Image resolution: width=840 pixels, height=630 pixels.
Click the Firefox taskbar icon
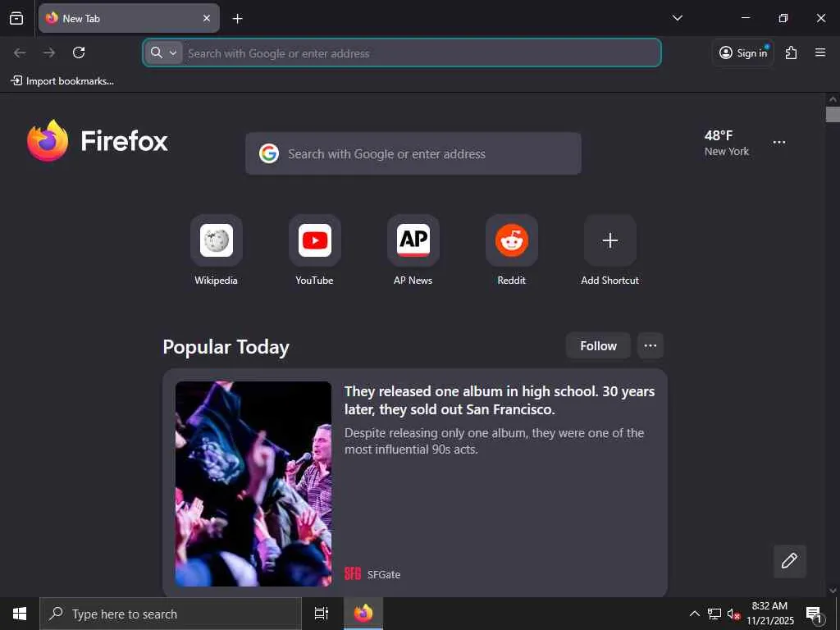(x=363, y=614)
